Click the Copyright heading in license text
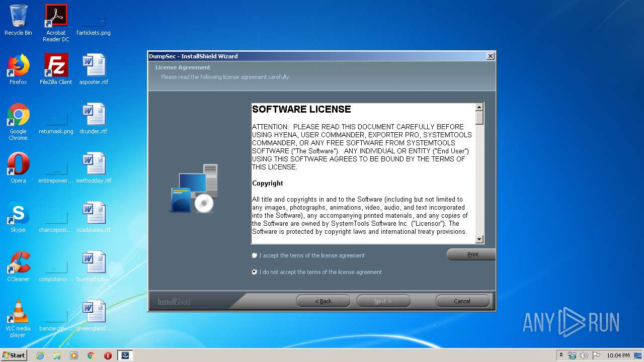The image size is (644, 362). pyautogui.click(x=268, y=184)
